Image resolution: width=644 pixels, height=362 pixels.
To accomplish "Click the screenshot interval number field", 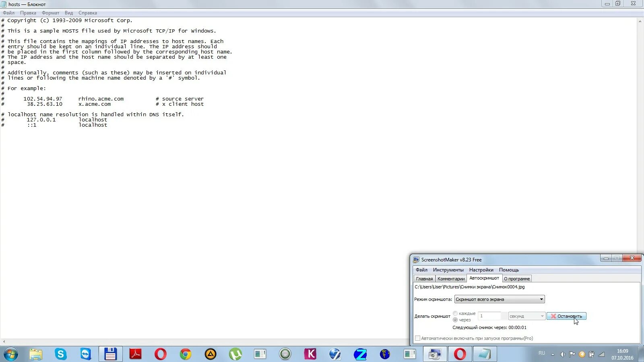I will [489, 316].
